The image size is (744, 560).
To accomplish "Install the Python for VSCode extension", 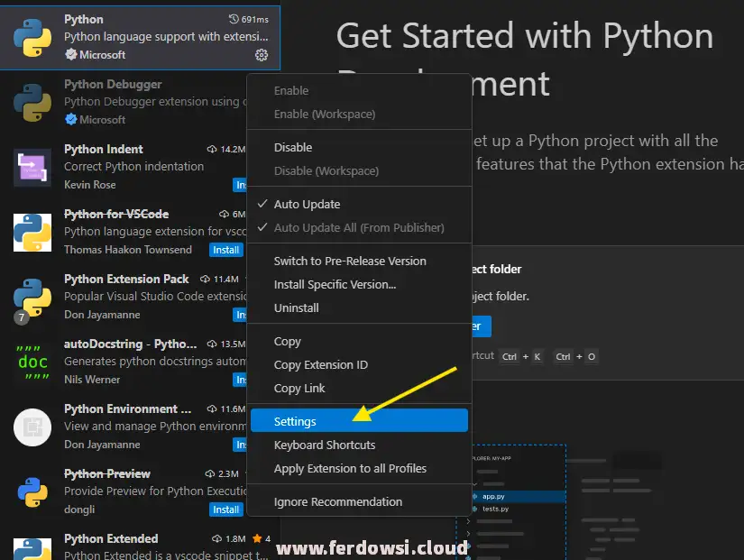I will coord(225,250).
